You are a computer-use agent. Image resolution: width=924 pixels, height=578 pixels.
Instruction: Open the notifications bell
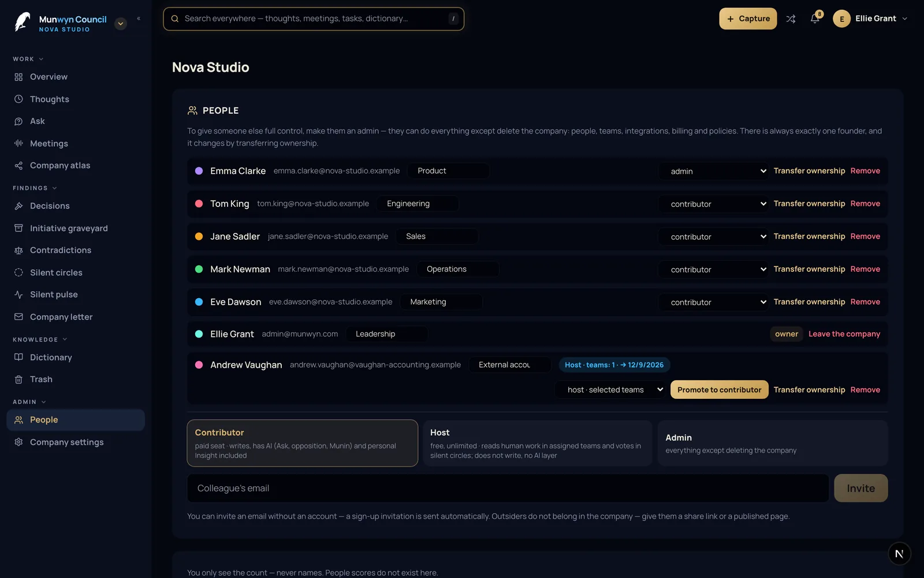815,18
